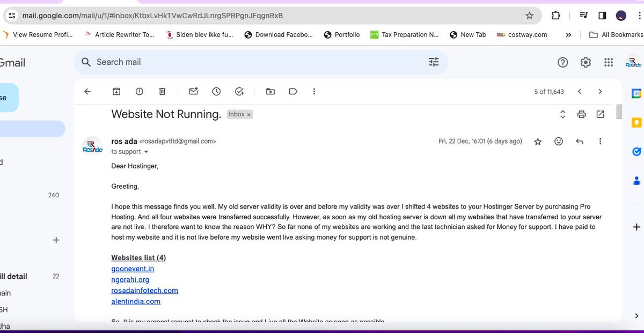Star the message from ros ada
The image size is (644, 333).
(x=538, y=142)
